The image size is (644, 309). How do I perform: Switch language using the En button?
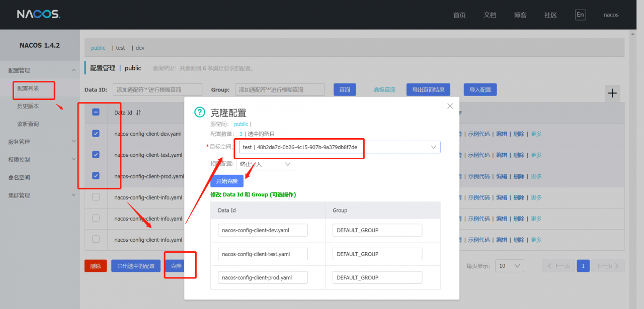coord(581,15)
